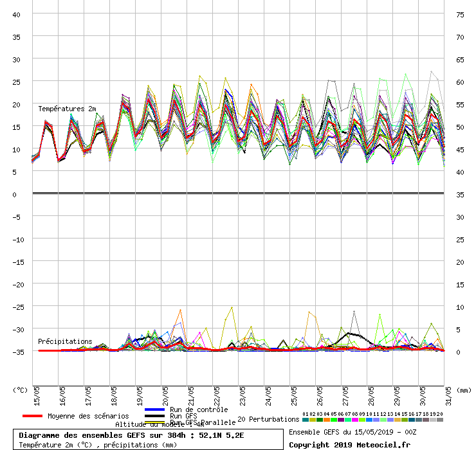Viewport: 476px width, 450px height.
Task: Click the 15/05 date axis label
Action: click(37, 396)
